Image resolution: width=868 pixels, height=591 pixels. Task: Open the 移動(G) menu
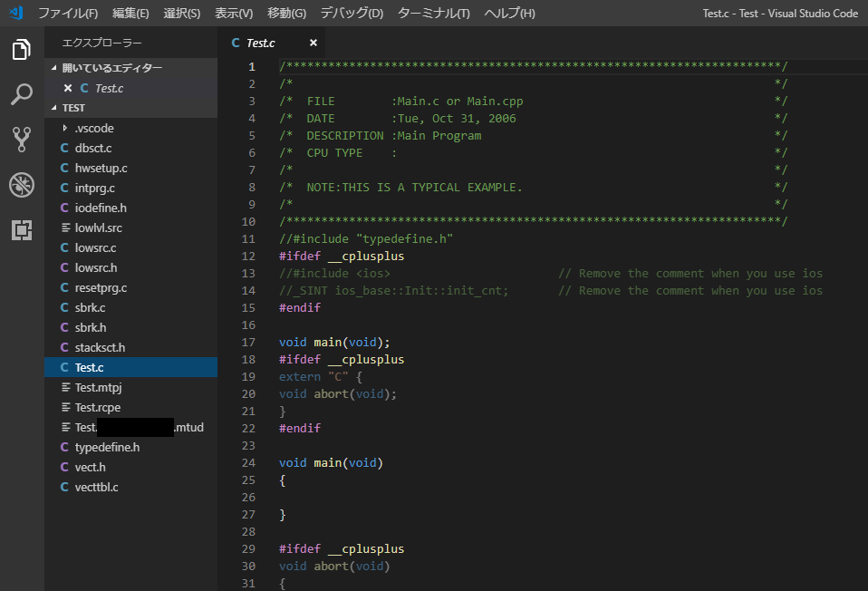286,14
